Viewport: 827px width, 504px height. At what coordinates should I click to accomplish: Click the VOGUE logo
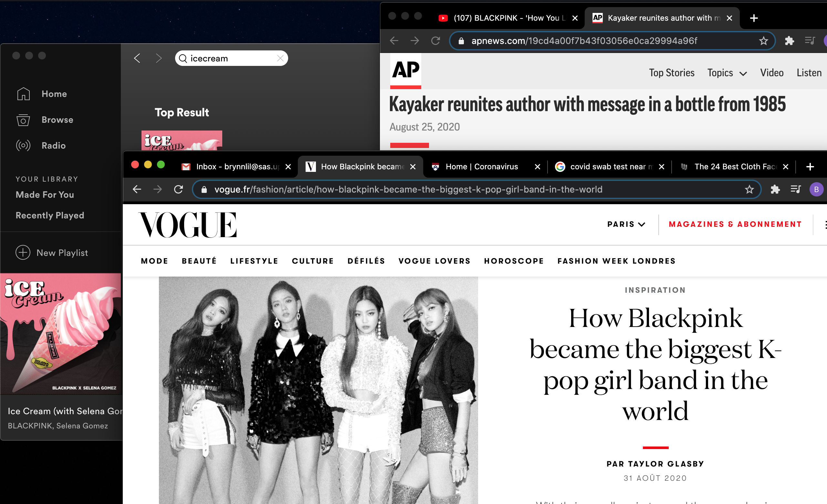[x=188, y=225]
